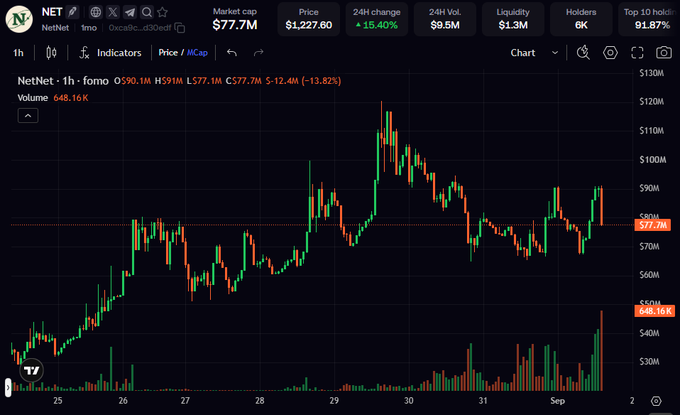Viewport: 680px width, 415px height.
Task: Click the 29 date label on time axis
Action: point(334,401)
